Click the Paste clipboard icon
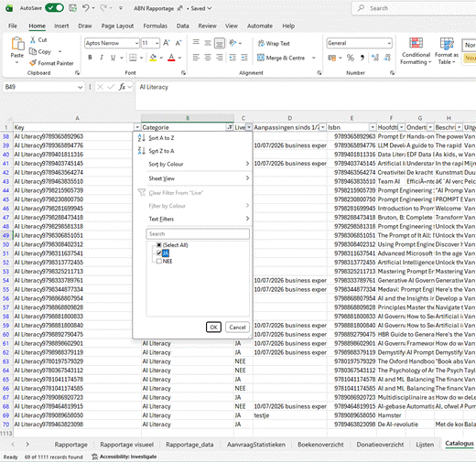This screenshot has height=462, width=476. 17,44
